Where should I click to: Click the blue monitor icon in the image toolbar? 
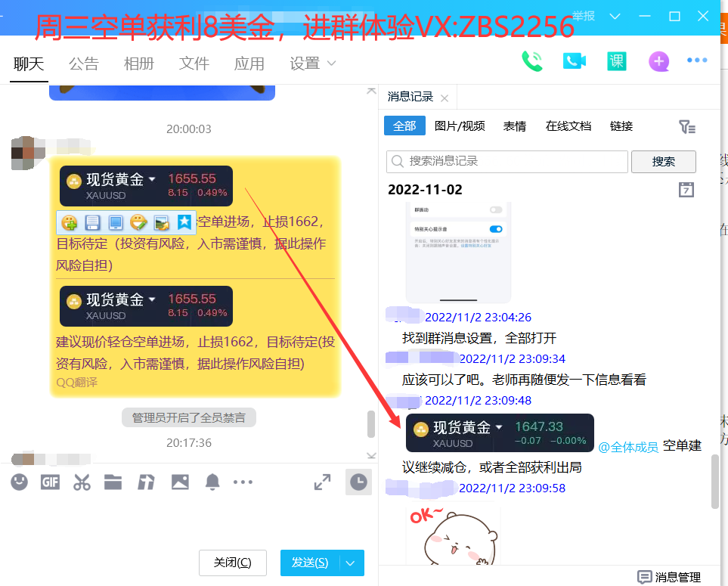[115, 223]
